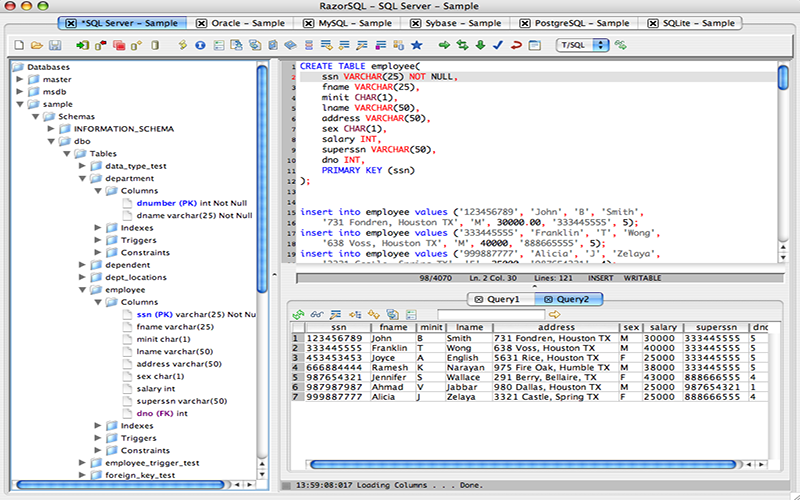The image size is (800, 500).
Task: Click the cell containing 'Zelaya'
Action: tap(468, 397)
